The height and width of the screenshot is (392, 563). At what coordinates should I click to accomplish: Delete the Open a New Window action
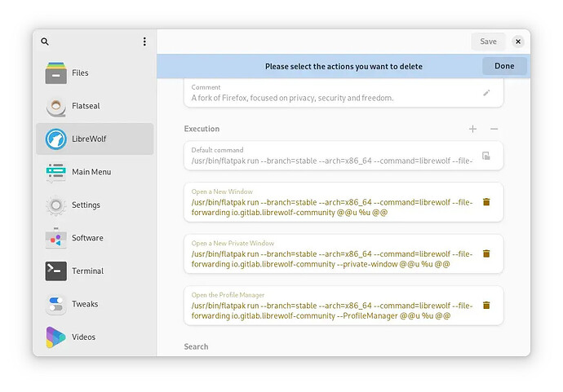coord(486,202)
